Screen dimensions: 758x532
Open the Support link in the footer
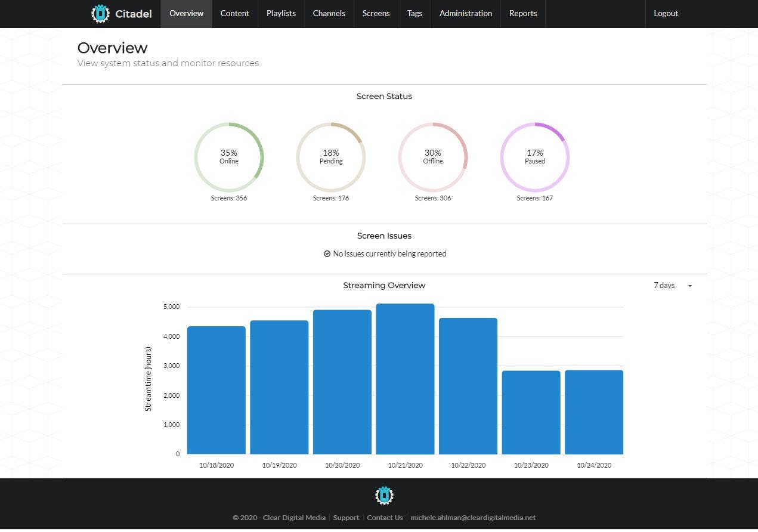tap(346, 518)
